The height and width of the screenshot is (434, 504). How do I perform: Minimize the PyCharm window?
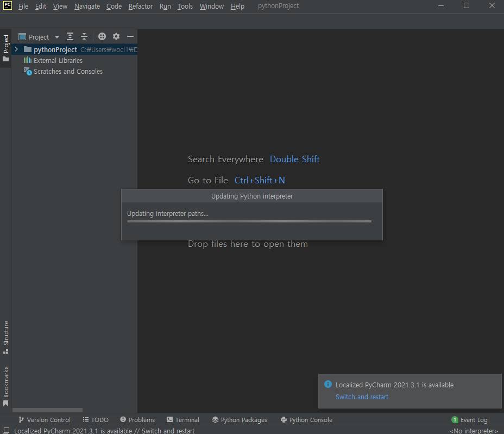tap(441, 6)
